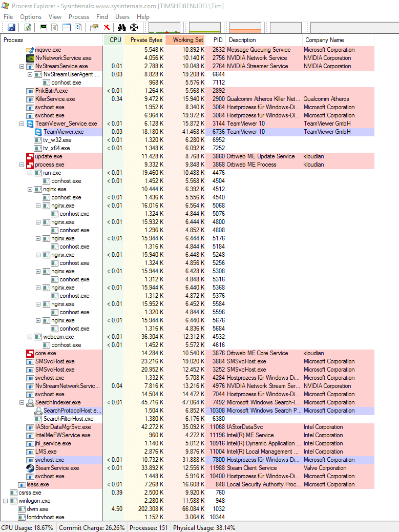Screen dimensions: 399x532
Task: Click the TeamViewer_Service.exe icon
Action: 30,124
